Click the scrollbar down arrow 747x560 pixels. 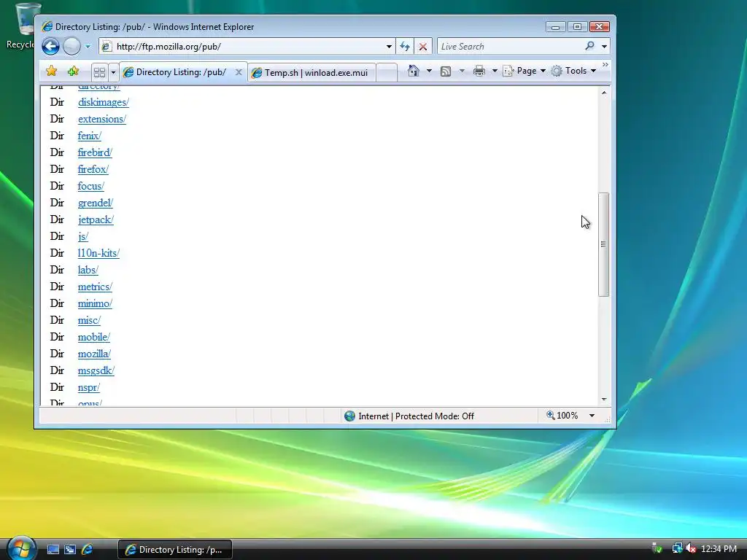point(604,399)
